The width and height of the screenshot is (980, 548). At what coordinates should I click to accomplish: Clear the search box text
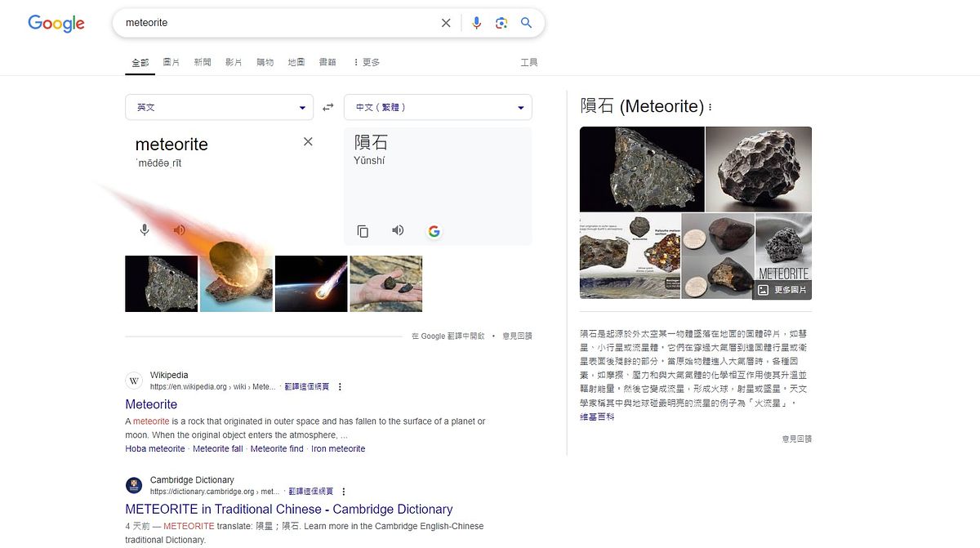click(446, 23)
